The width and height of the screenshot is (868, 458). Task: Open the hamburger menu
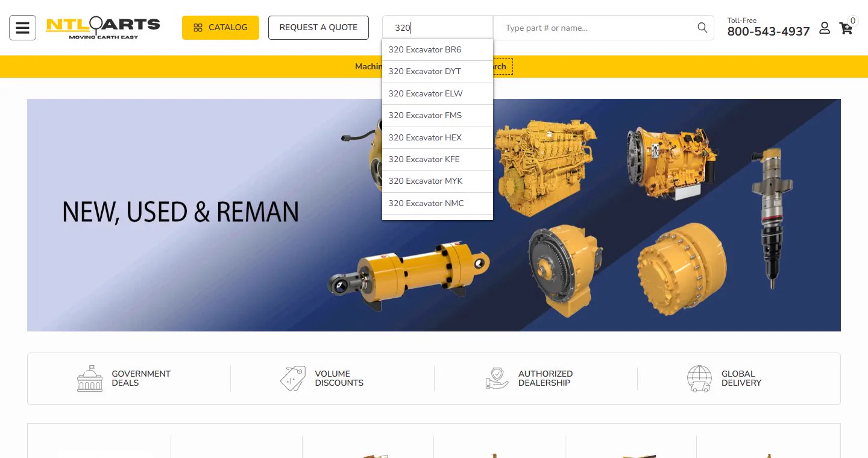click(22, 28)
